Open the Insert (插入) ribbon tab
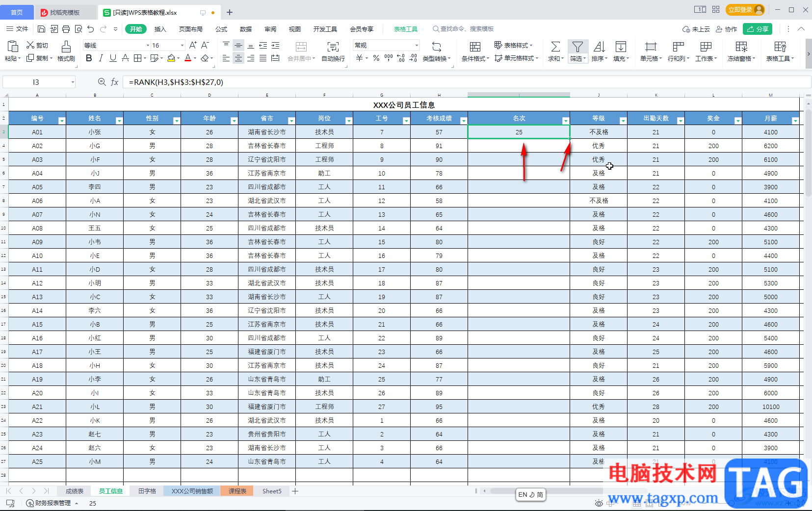The width and height of the screenshot is (812, 511). tap(160, 29)
